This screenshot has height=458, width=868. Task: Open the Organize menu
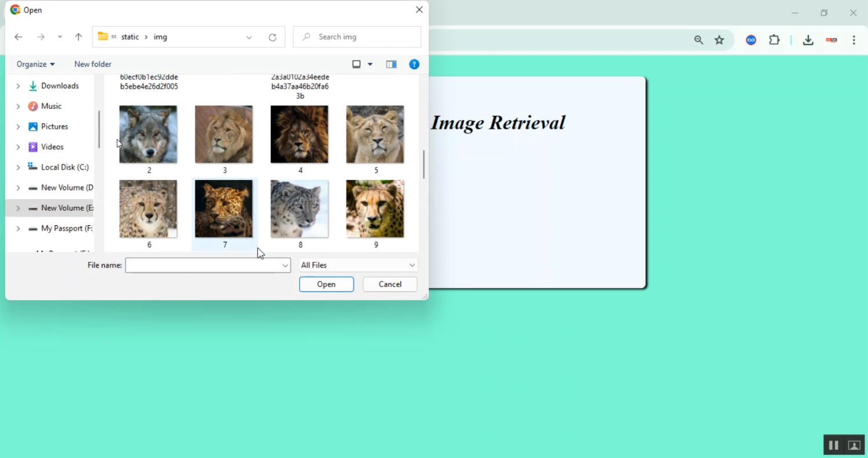point(35,64)
